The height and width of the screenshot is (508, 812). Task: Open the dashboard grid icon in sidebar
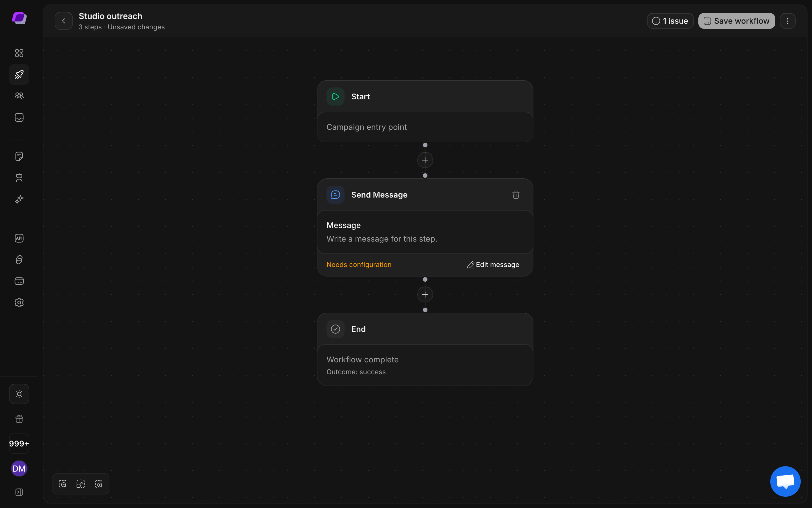[19, 53]
